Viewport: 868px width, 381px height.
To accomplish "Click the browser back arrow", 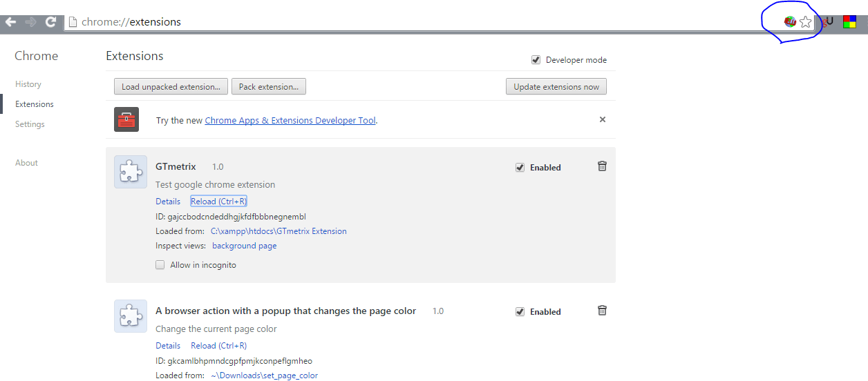I will click(x=11, y=22).
